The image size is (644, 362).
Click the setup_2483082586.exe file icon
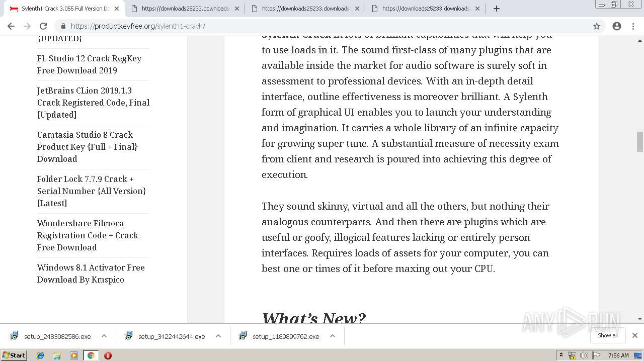click(14, 336)
